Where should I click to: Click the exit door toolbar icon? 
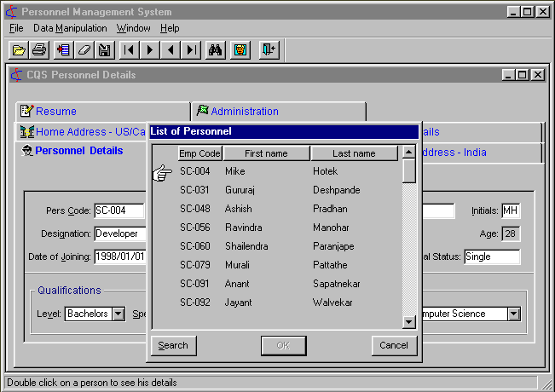click(269, 50)
